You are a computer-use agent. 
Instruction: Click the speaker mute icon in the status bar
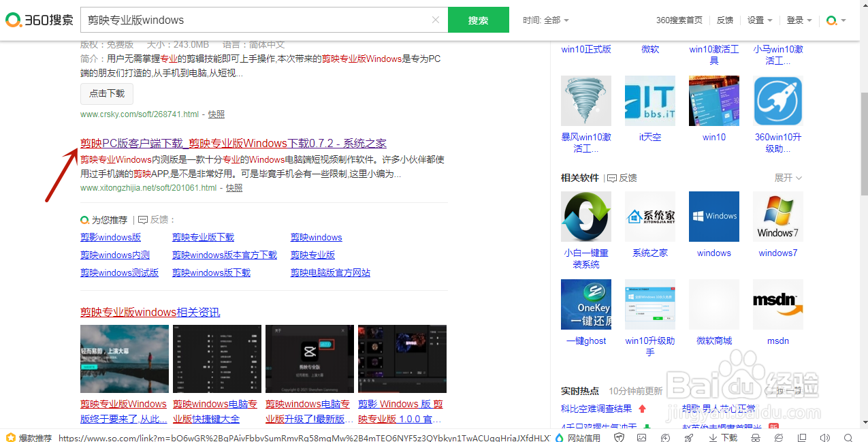click(824, 437)
